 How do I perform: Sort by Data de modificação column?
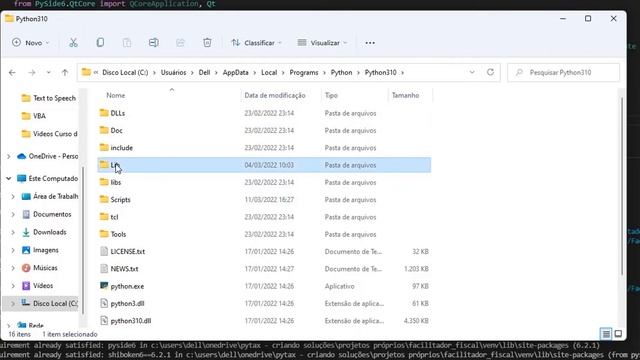click(x=275, y=95)
